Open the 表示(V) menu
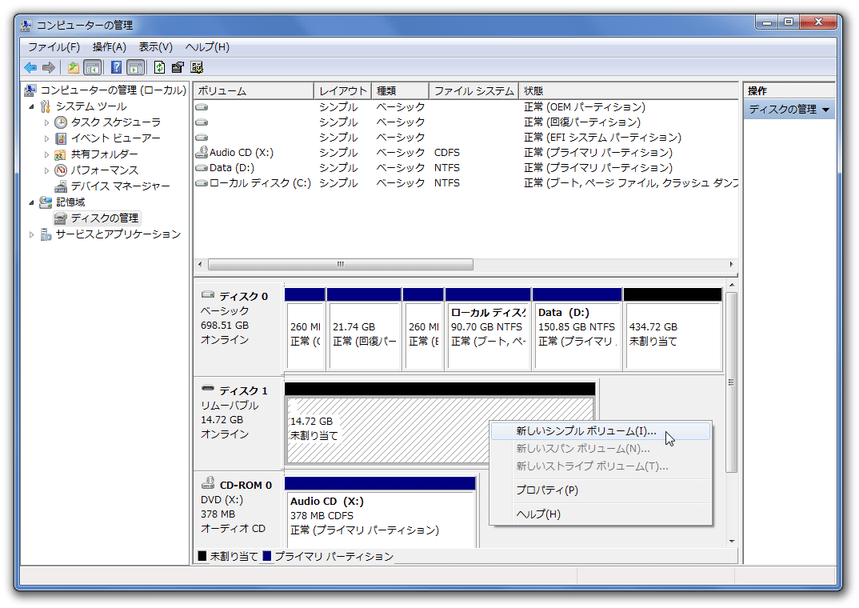859x608 pixels. (156, 47)
